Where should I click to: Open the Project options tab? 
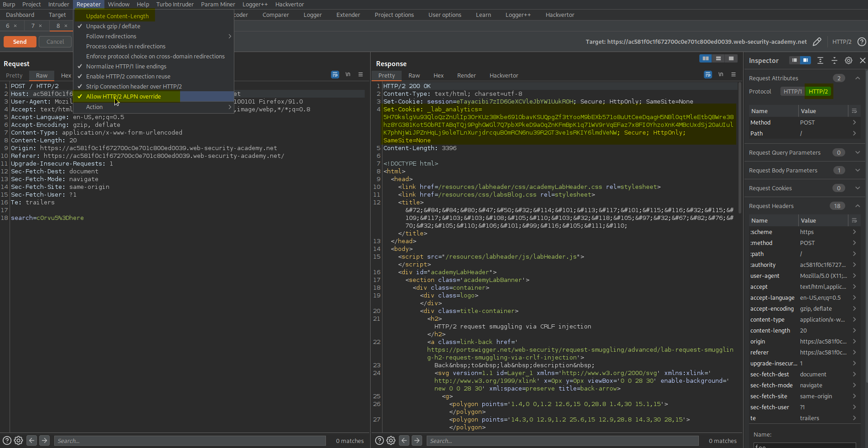pyautogui.click(x=394, y=15)
